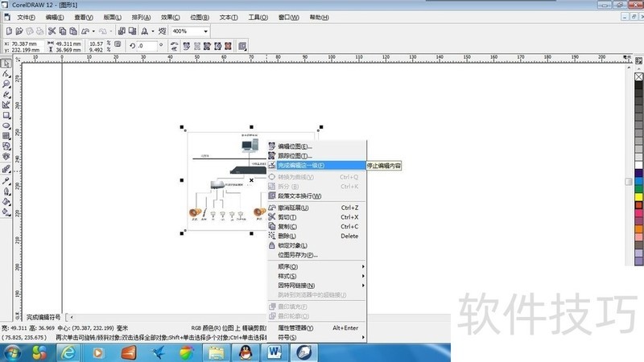Click the Cut scissors icon in toolbar
The height and width of the screenshot is (362, 644).
coord(52,31)
